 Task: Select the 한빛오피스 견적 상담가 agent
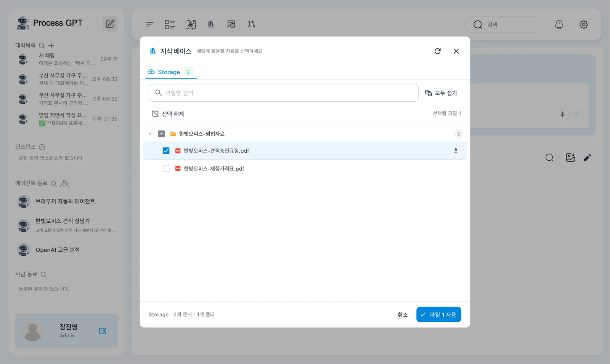pos(66,225)
